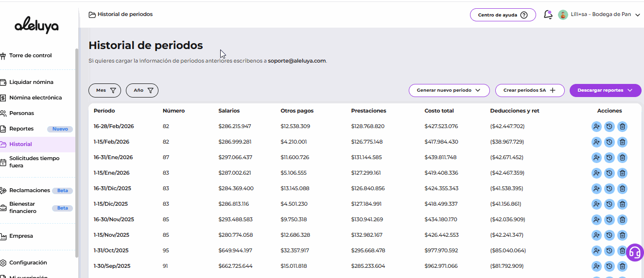The image size is (644, 278).
Task: Open the Mes filter
Action: (104, 90)
